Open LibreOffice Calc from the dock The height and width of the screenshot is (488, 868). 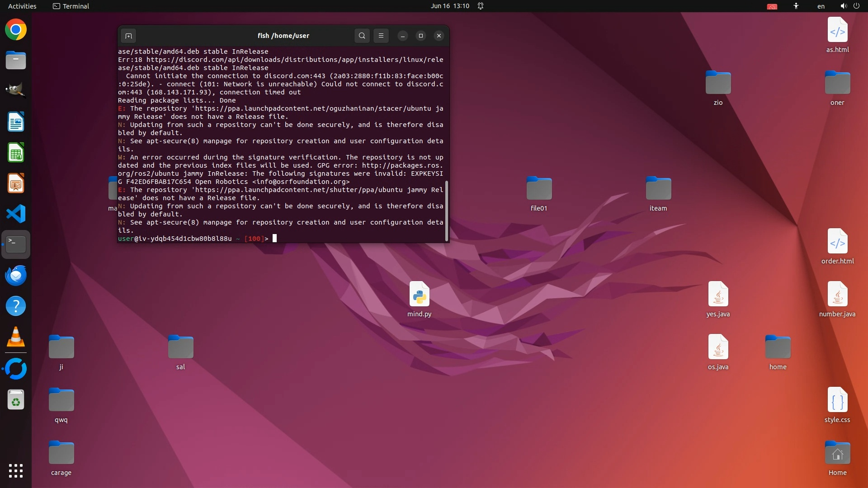pyautogui.click(x=16, y=153)
